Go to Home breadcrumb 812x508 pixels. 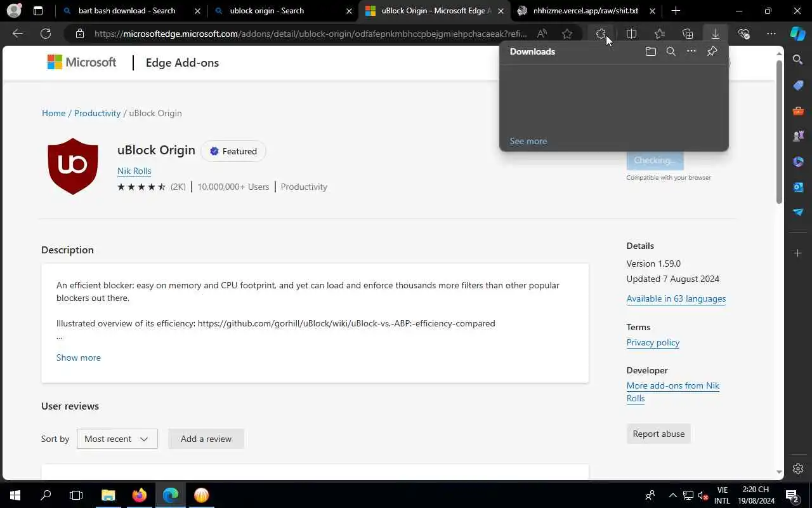(x=54, y=113)
